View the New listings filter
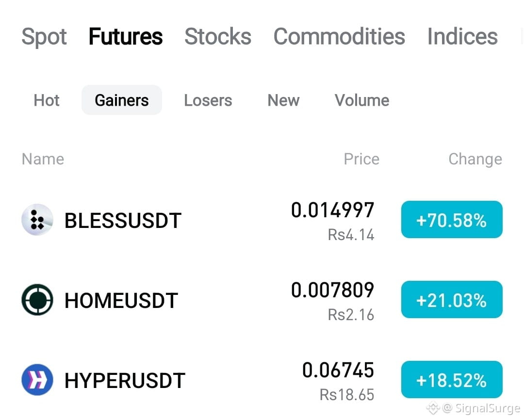Viewport: 524px width, 420px height. tap(283, 100)
